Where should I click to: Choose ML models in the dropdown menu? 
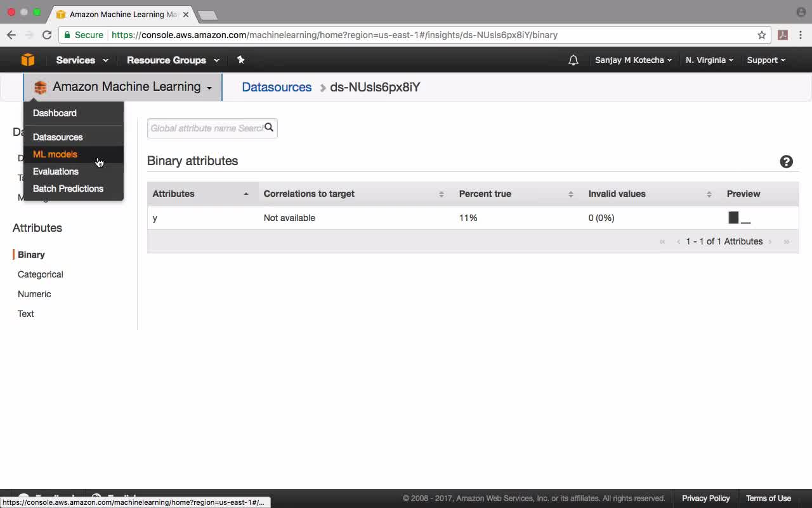pos(74,154)
